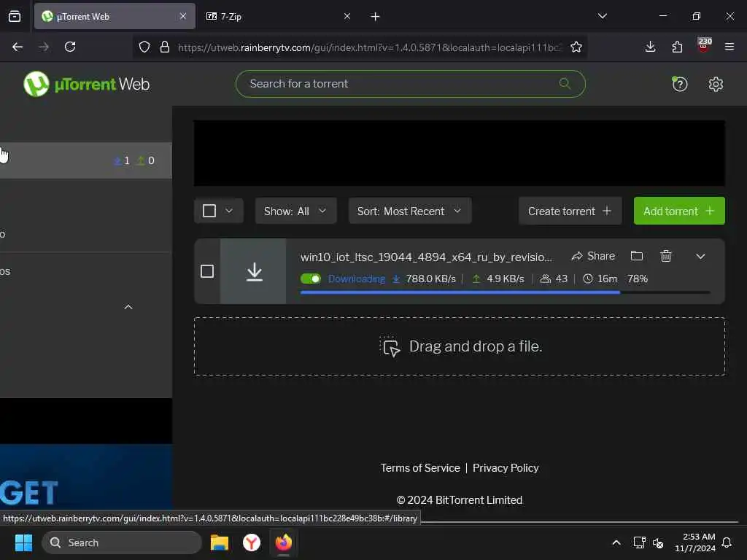Click the torrent download progress bar

pyautogui.click(x=505, y=292)
